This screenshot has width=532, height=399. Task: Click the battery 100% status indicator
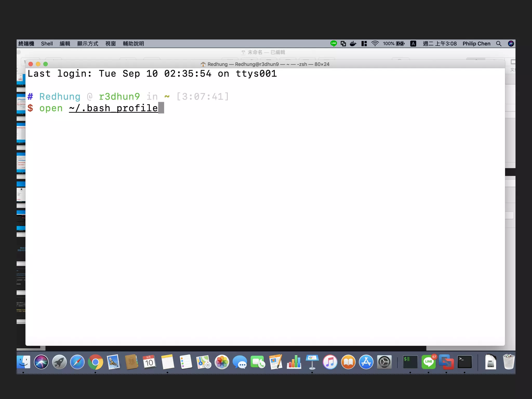(394, 44)
